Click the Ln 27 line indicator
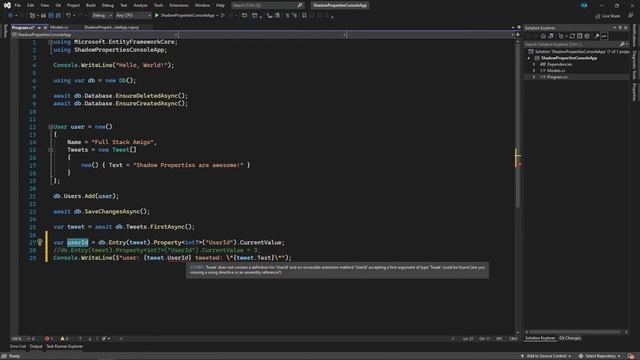The width and height of the screenshot is (640, 360). pyautogui.click(x=468, y=338)
